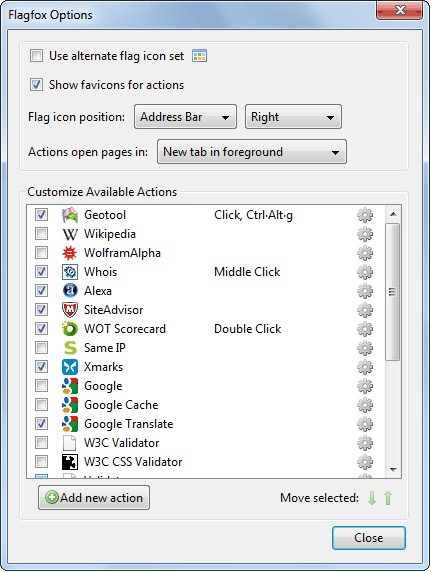Viewport: 431px width, 572px height.
Task: Click the WolframAlpha favicon icon
Action: click(70, 253)
